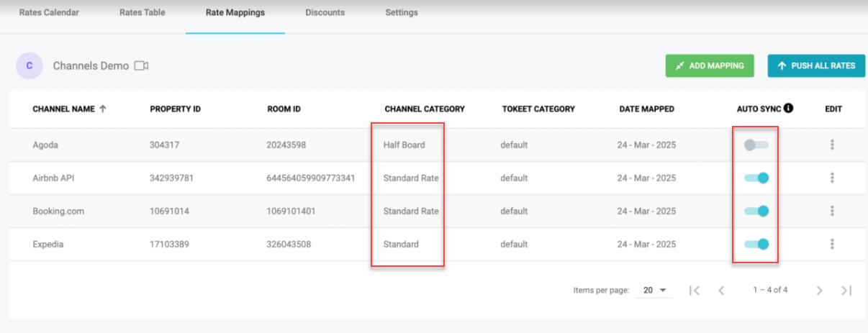This screenshot has height=333, width=868.
Task: Open the Items per page dropdown
Action: pos(654,290)
